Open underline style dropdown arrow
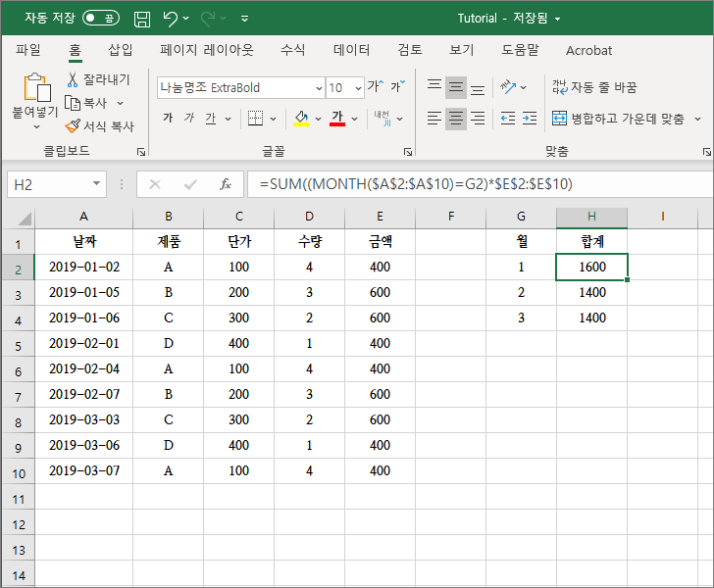Image resolution: width=714 pixels, height=588 pixels. tap(229, 119)
